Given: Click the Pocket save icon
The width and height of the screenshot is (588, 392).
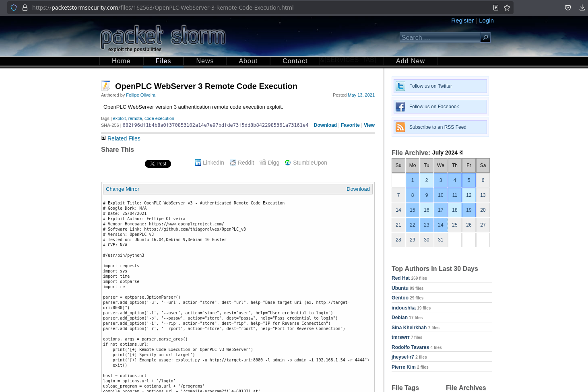Looking at the screenshot, I should click(x=568, y=8).
